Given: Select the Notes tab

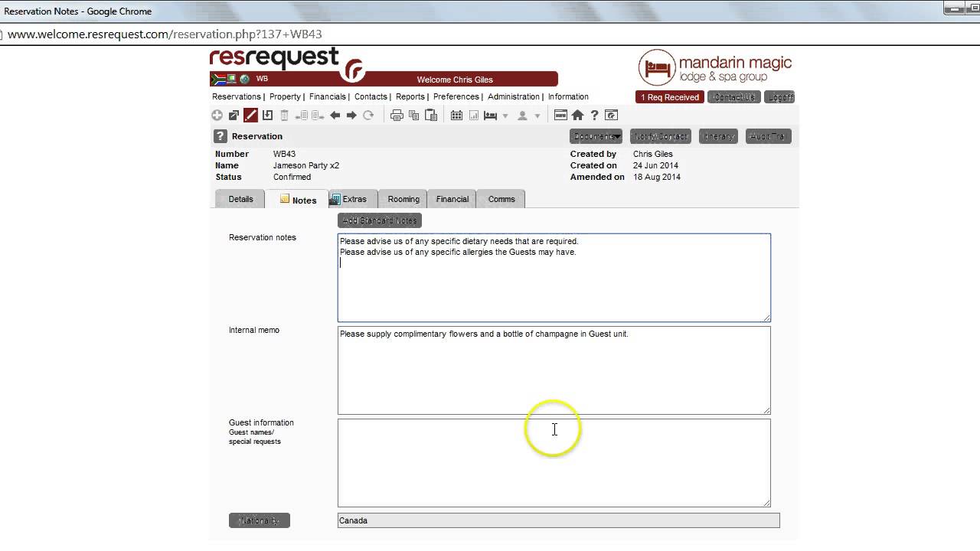Looking at the screenshot, I should coord(297,200).
